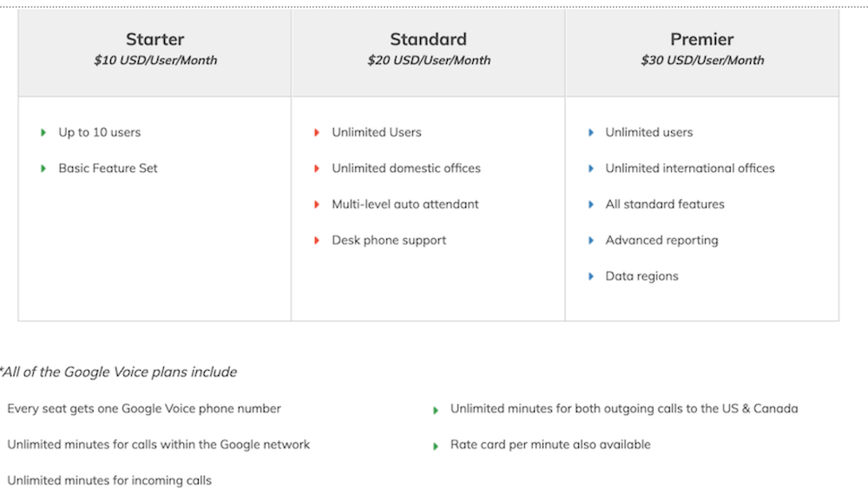Select the Premier plan heading
The width and height of the screenshot is (868, 502).
[701, 39]
